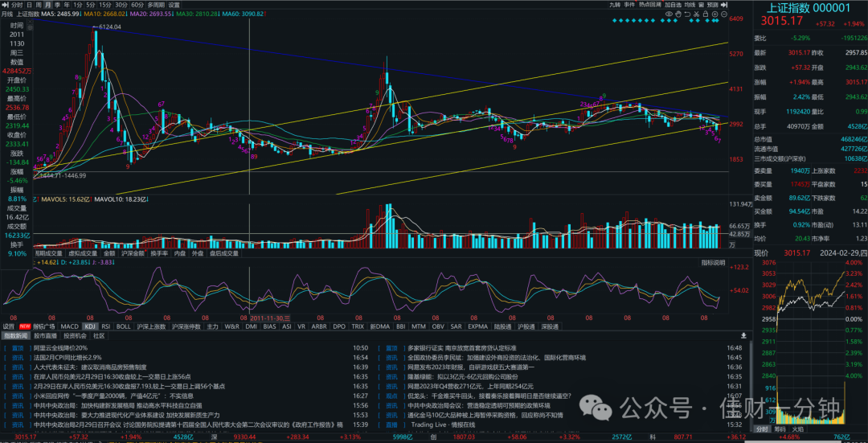This screenshot has height=443, width=868.
Task: Select the TRIX indicator tab
Action: tap(358, 326)
